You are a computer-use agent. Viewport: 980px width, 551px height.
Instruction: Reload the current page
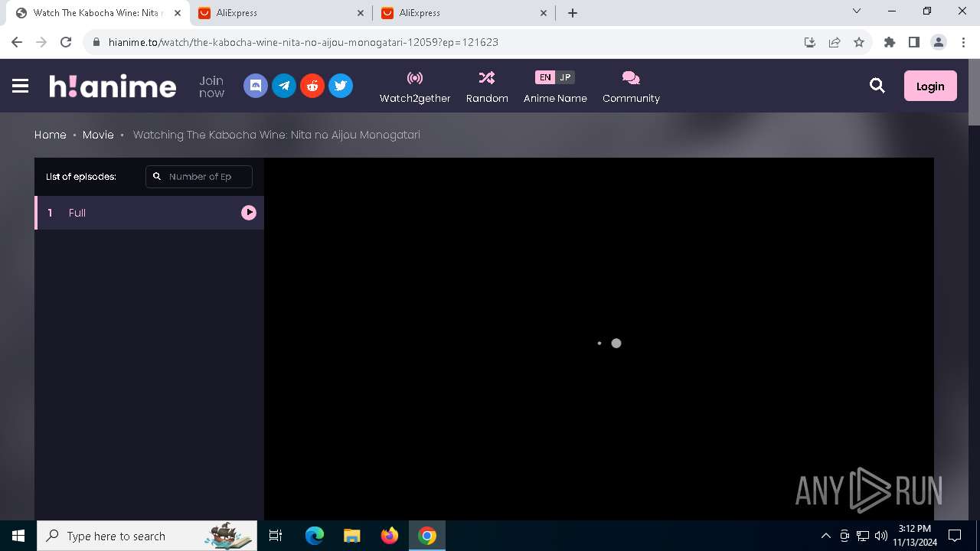pos(66,42)
